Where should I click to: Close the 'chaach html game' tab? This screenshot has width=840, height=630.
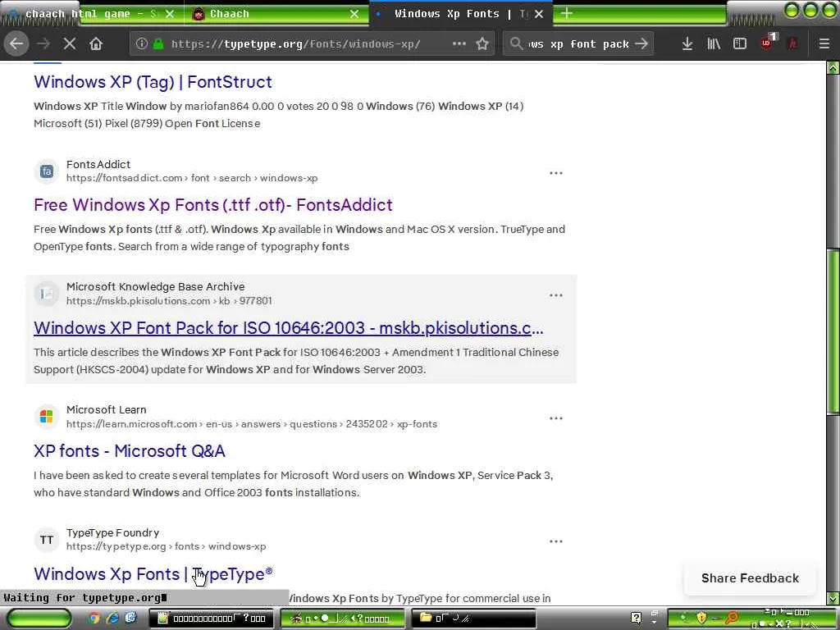[170, 14]
